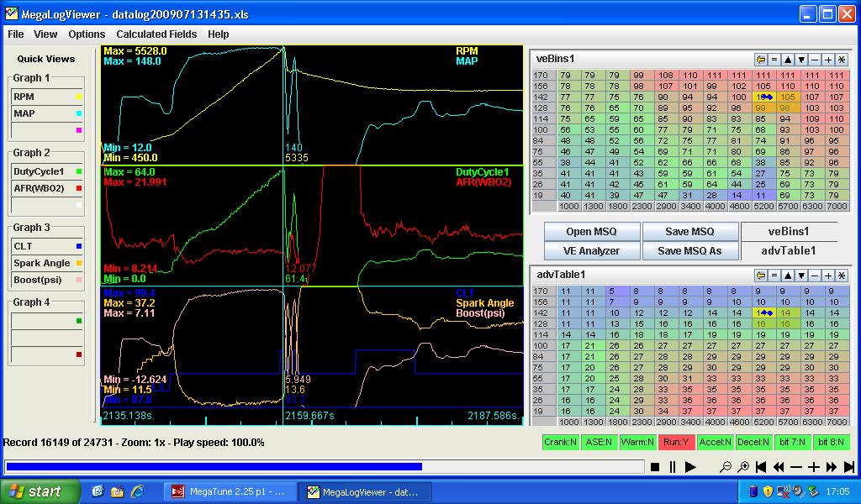Pause the log playback

[x=672, y=467]
